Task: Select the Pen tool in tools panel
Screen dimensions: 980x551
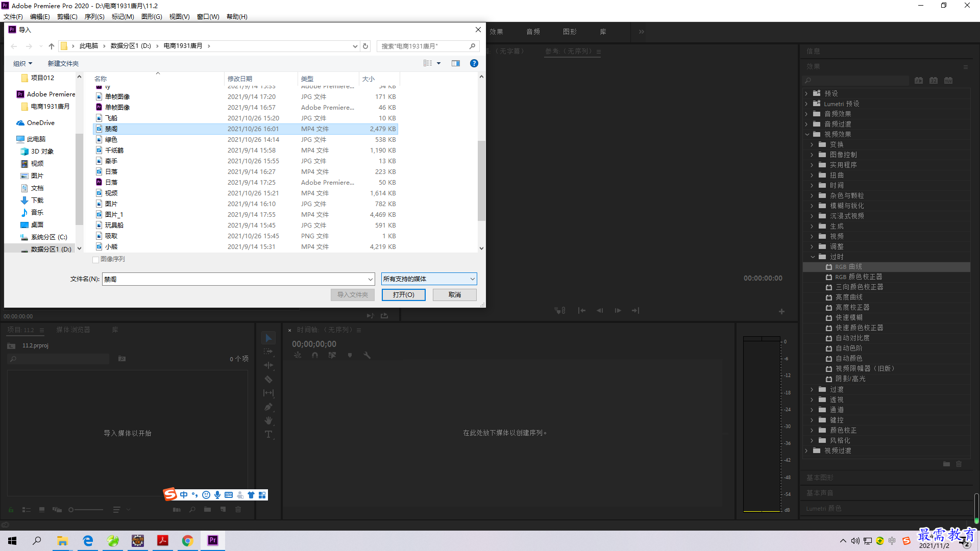Action: click(x=268, y=407)
